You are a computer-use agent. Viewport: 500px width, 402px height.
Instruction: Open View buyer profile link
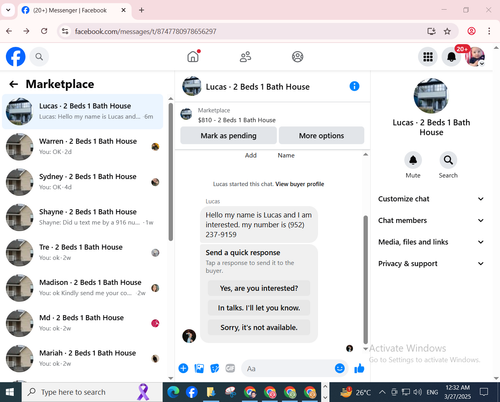tap(300, 184)
